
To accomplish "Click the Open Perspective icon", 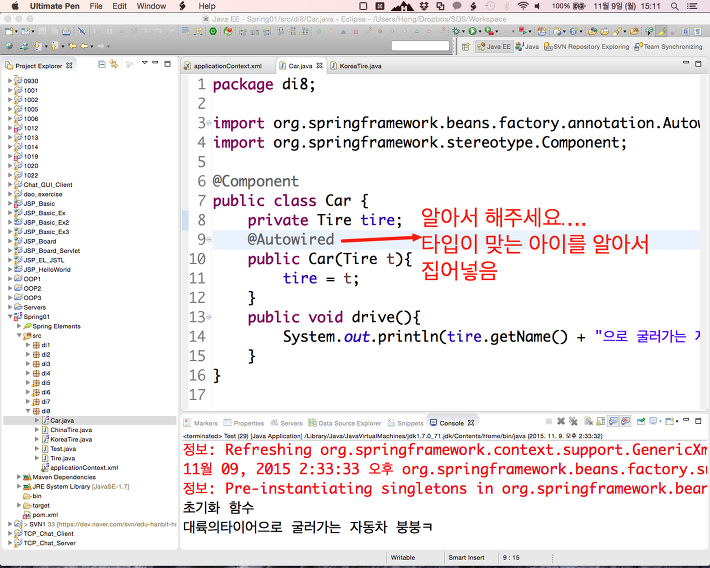I will 465,47.
